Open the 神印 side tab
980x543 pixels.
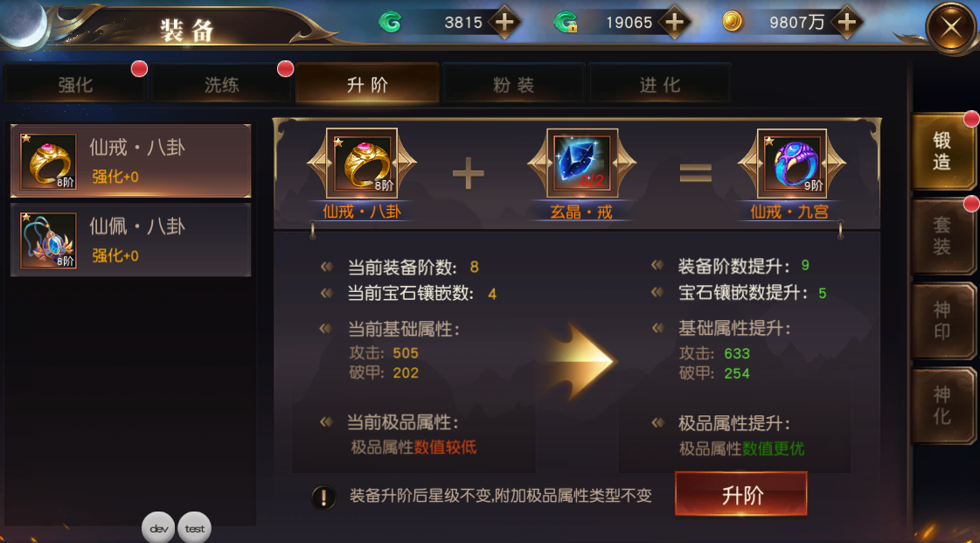click(x=942, y=321)
